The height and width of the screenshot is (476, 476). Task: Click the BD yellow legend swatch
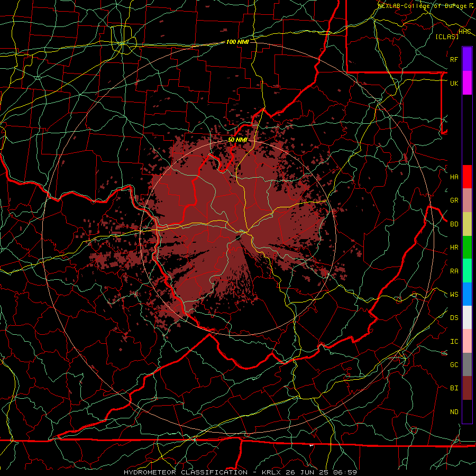(x=467, y=224)
